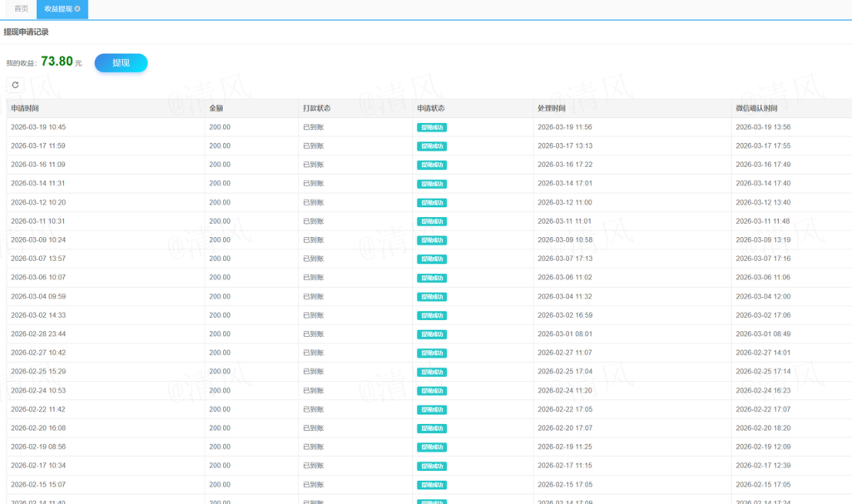The width and height of the screenshot is (852, 504).
Task: Click the 金额 column header
Action: click(x=216, y=108)
